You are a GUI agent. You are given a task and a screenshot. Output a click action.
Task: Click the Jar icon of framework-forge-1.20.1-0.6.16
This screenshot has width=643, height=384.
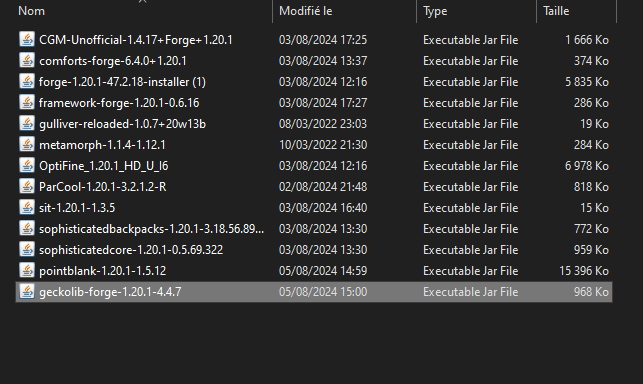point(27,102)
